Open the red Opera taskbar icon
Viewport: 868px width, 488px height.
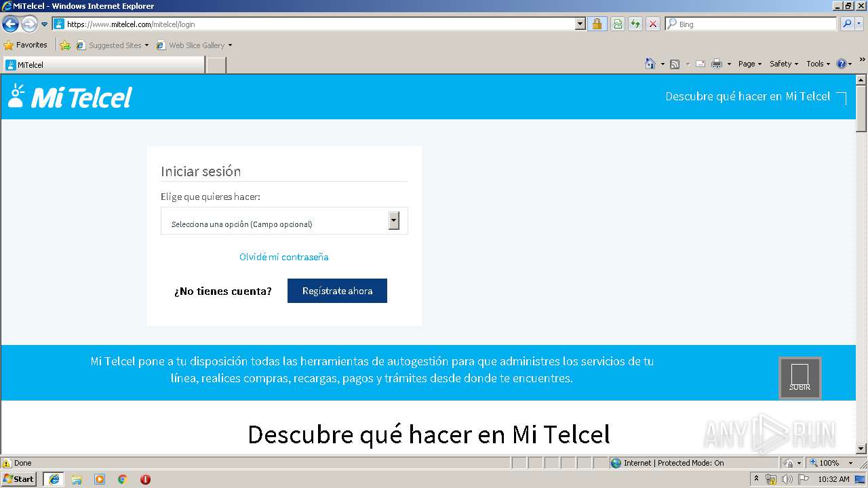pyautogui.click(x=145, y=479)
